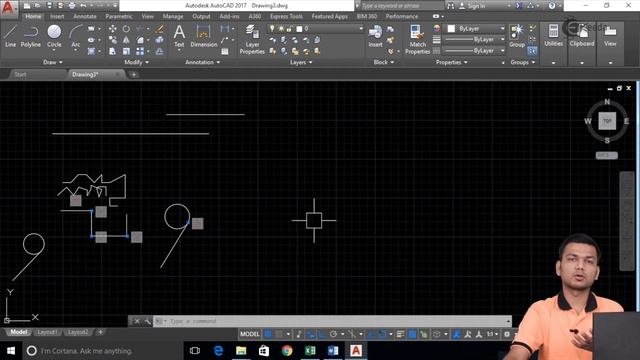Expand the Draw panel
The height and width of the screenshot is (360, 640).
[53, 62]
